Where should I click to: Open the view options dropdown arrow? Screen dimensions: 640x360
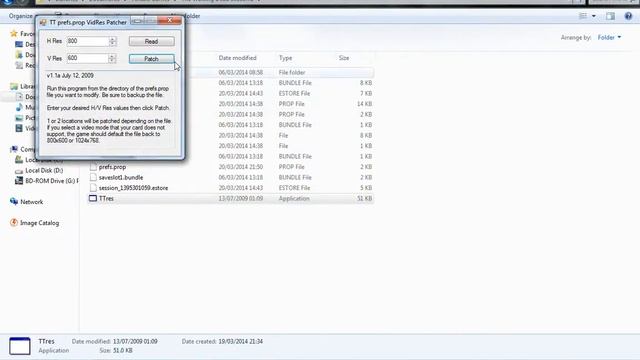[594, 16]
